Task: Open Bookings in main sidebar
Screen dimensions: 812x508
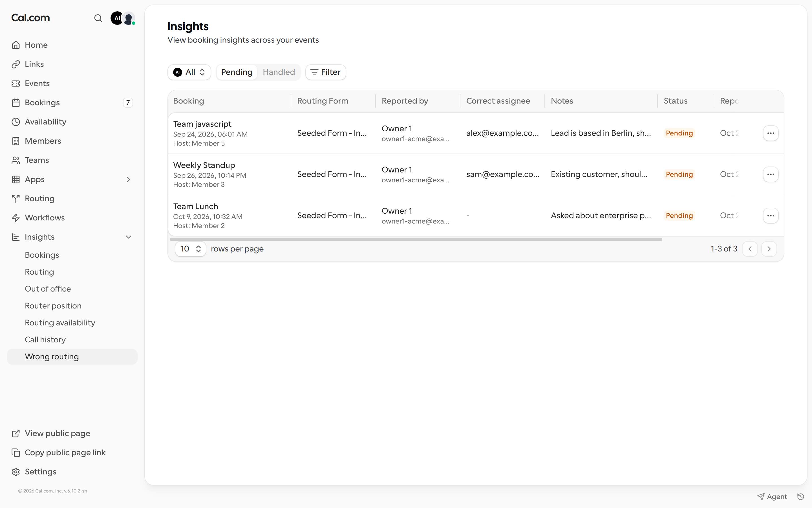Action: [x=72, y=102]
